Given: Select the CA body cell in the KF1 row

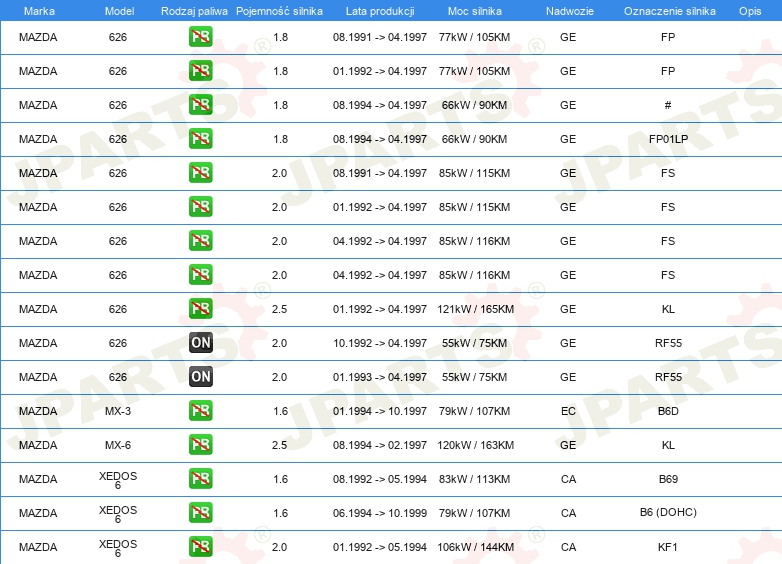Looking at the screenshot, I should (x=568, y=547).
